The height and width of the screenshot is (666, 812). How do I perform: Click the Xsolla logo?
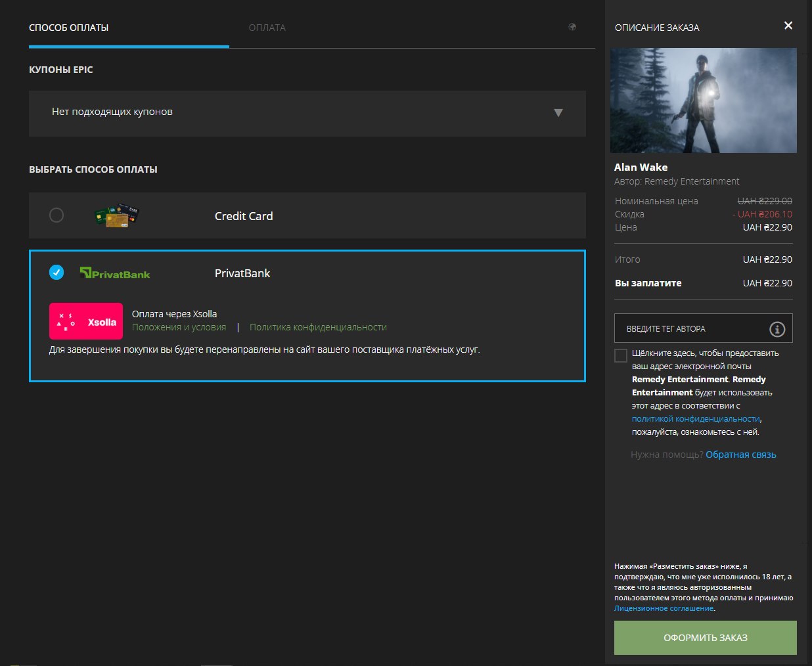click(86, 321)
